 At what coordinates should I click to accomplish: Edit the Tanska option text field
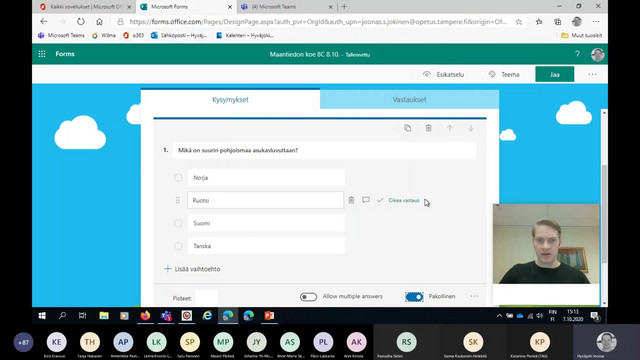pyautogui.click(x=266, y=246)
